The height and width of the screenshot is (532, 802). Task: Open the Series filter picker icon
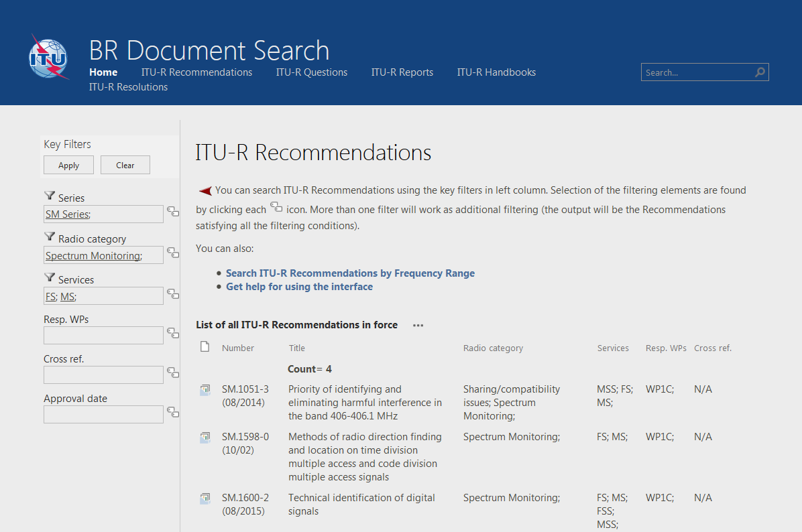[x=173, y=212]
